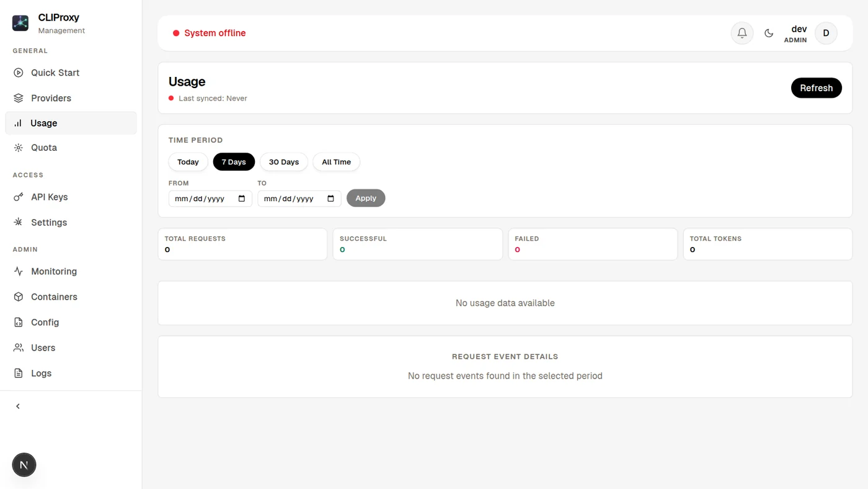Open Settings in the sidebar
The image size is (868, 489).
tap(71, 222)
